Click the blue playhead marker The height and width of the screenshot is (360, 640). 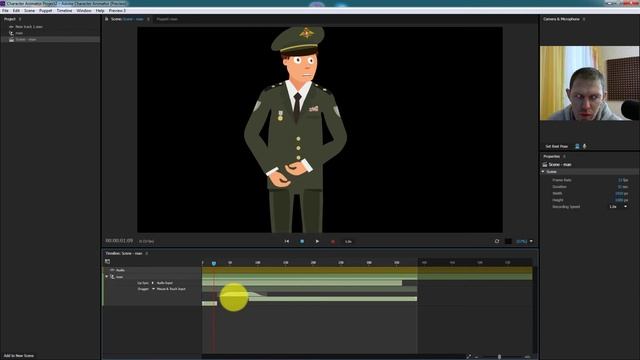[x=213, y=263]
